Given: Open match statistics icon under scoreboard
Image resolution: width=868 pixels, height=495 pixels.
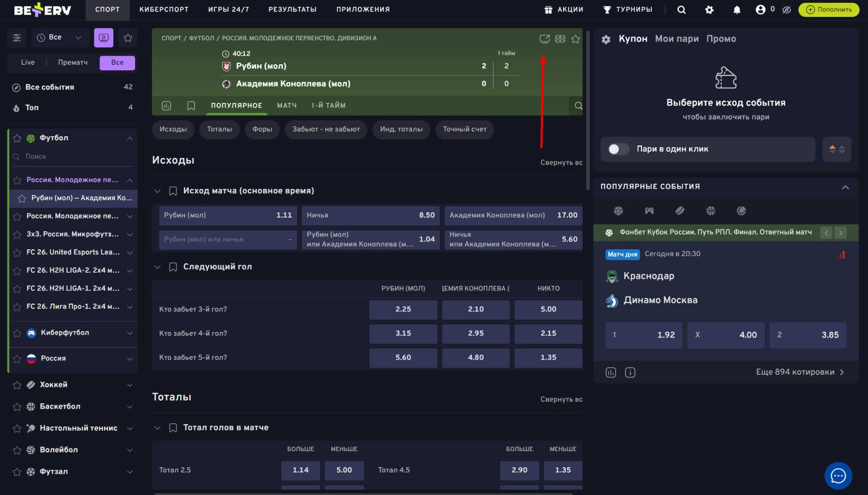Looking at the screenshot, I should pos(166,106).
